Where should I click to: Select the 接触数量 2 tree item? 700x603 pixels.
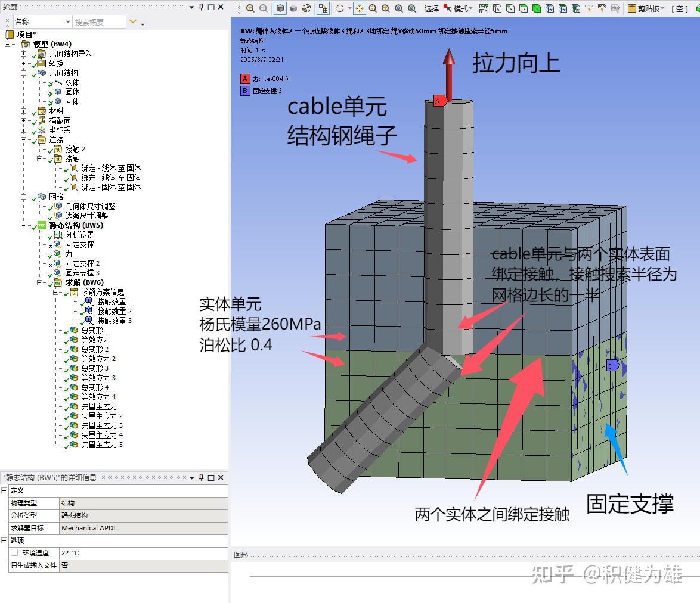tap(114, 311)
